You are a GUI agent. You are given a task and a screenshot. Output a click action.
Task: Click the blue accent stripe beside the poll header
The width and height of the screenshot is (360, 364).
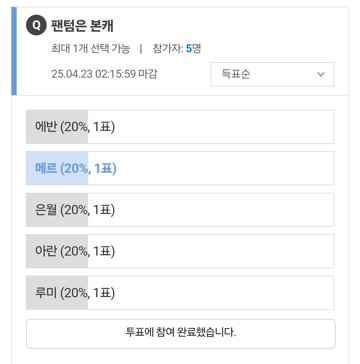pos(14,51)
